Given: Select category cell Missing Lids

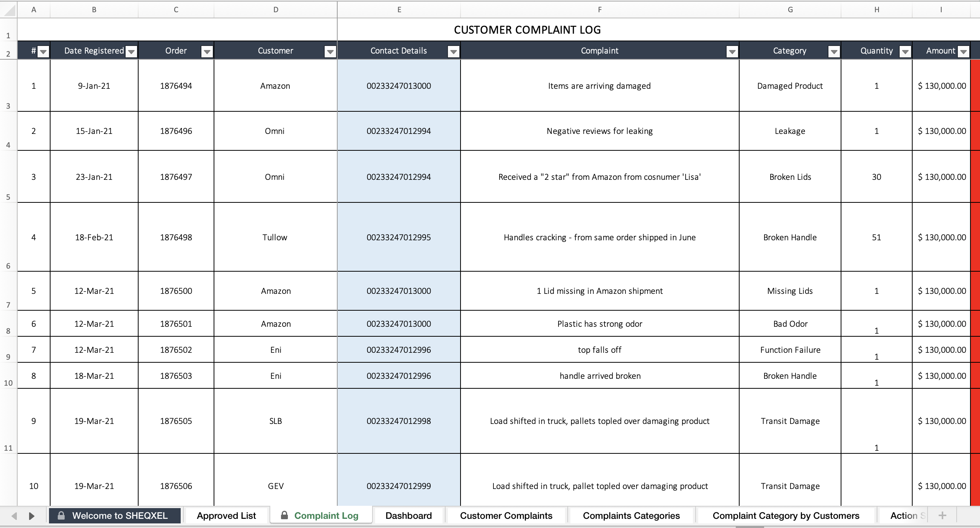Looking at the screenshot, I should coord(790,291).
